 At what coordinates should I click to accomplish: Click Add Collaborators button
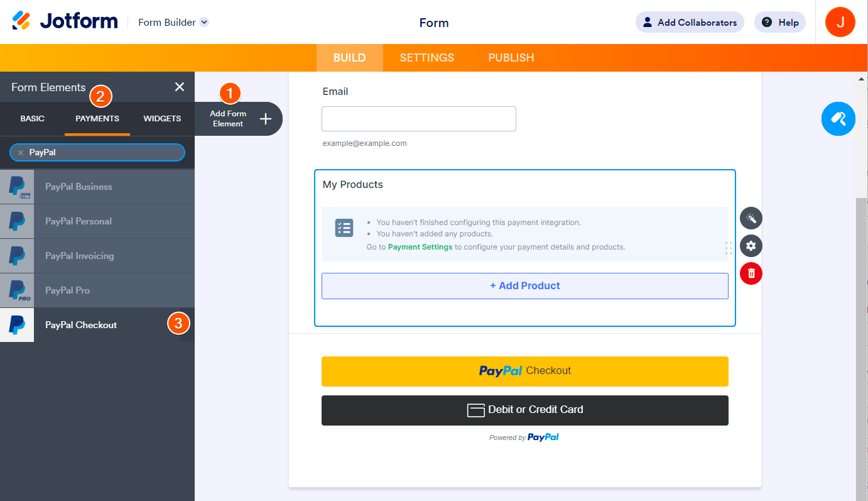click(690, 22)
